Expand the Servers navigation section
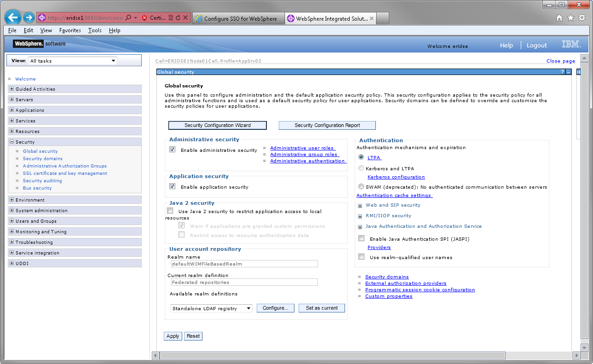Screen dimensions: 593x364 pyautogui.click(x=12, y=99)
